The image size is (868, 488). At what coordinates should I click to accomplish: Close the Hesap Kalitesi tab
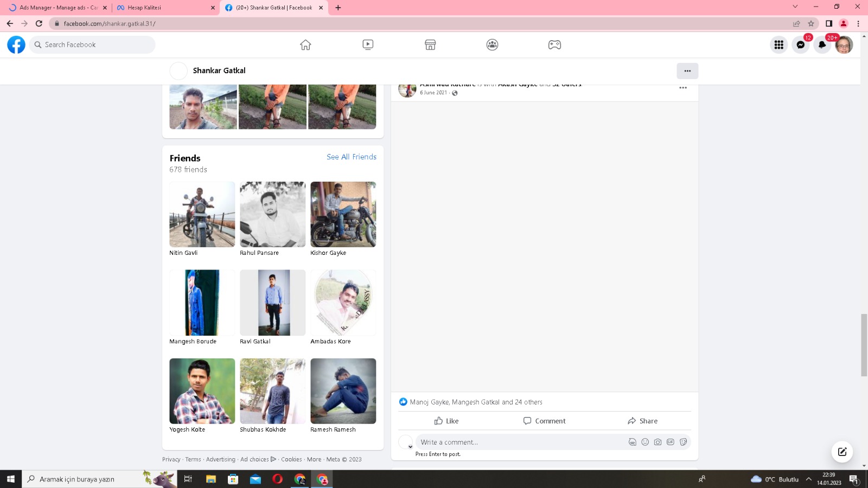click(x=213, y=8)
